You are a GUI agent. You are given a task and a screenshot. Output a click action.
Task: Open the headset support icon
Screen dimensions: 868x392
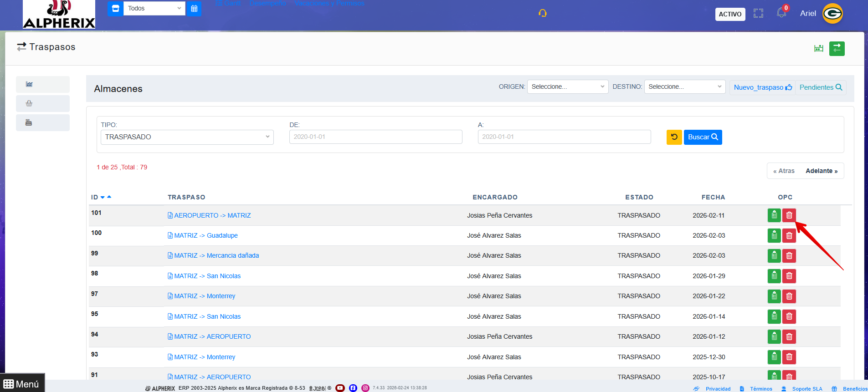click(x=542, y=13)
